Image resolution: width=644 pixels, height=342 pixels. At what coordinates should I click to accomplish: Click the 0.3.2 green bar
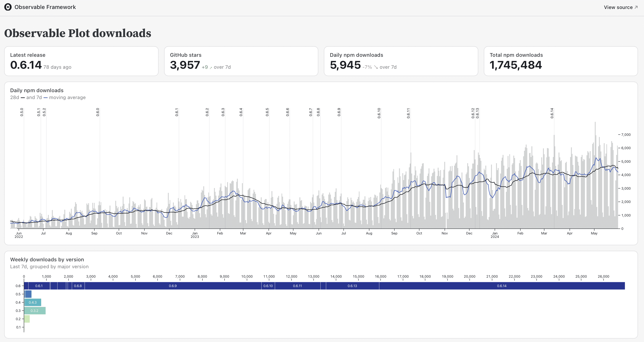35,311
